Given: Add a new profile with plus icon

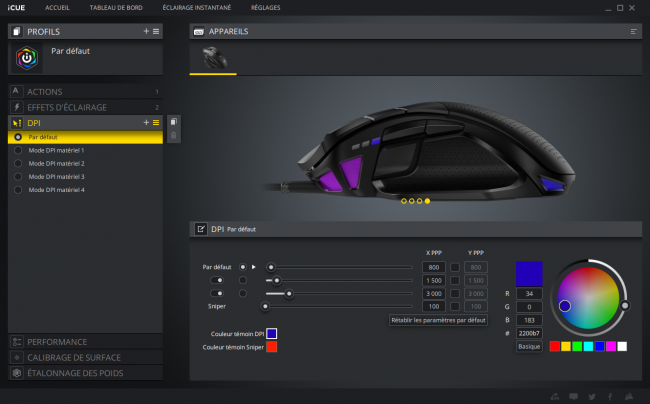Looking at the screenshot, I should (x=146, y=31).
